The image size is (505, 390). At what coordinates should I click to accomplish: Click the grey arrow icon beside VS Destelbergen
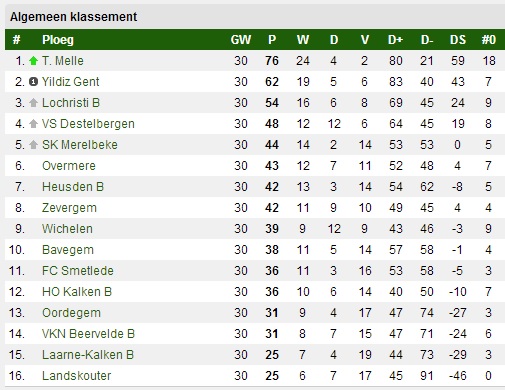point(33,124)
